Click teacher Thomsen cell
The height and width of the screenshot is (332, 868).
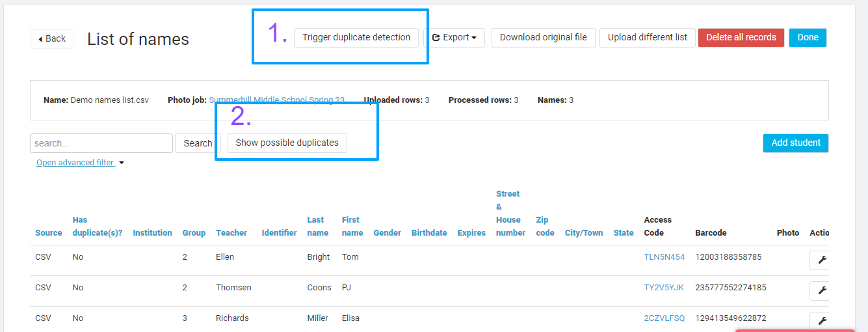(233, 288)
